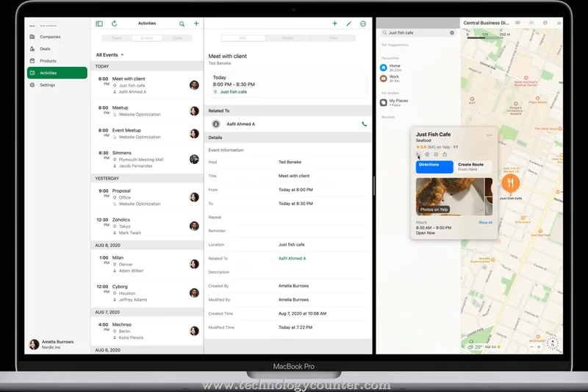Viewport: 588px width, 392px height.
Task: Switch to the Tasks tab
Action: tap(117, 38)
